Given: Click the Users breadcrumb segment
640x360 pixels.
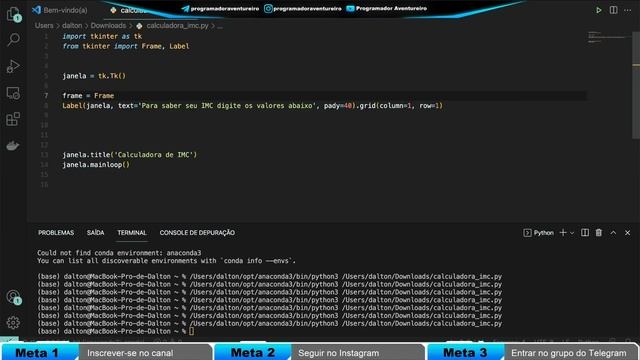Looking at the screenshot, I should (44, 26).
